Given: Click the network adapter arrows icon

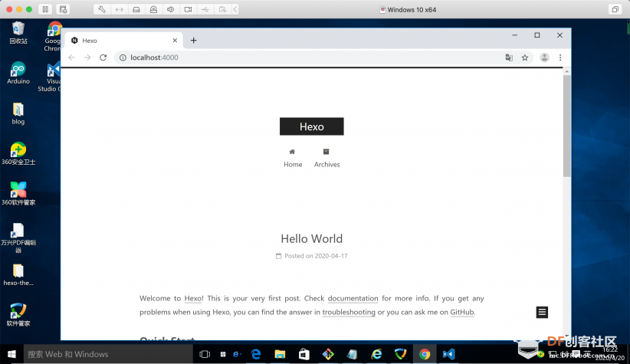Looking at the screenshot, I should pos(120,9).
